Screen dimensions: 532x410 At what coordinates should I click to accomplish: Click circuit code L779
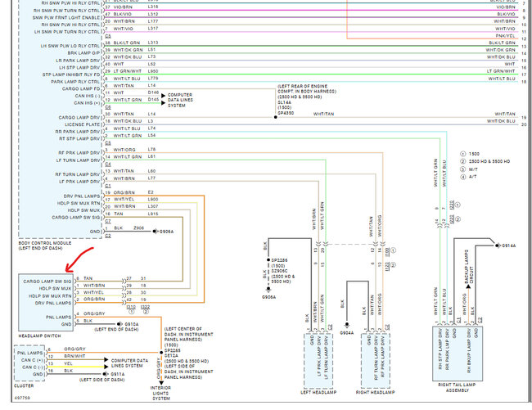tap(153, 78)
